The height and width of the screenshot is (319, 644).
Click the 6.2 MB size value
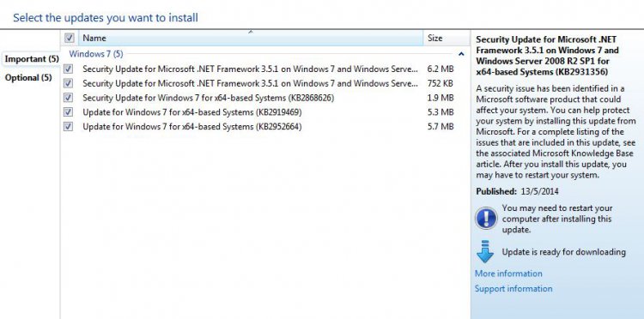[x=440, y=69]
